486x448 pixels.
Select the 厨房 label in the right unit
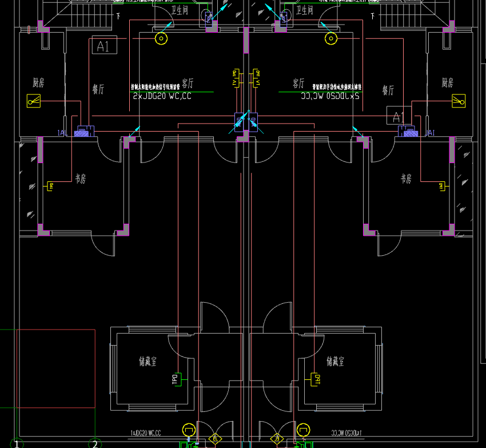pyautogui.click(x=447, y=82)
